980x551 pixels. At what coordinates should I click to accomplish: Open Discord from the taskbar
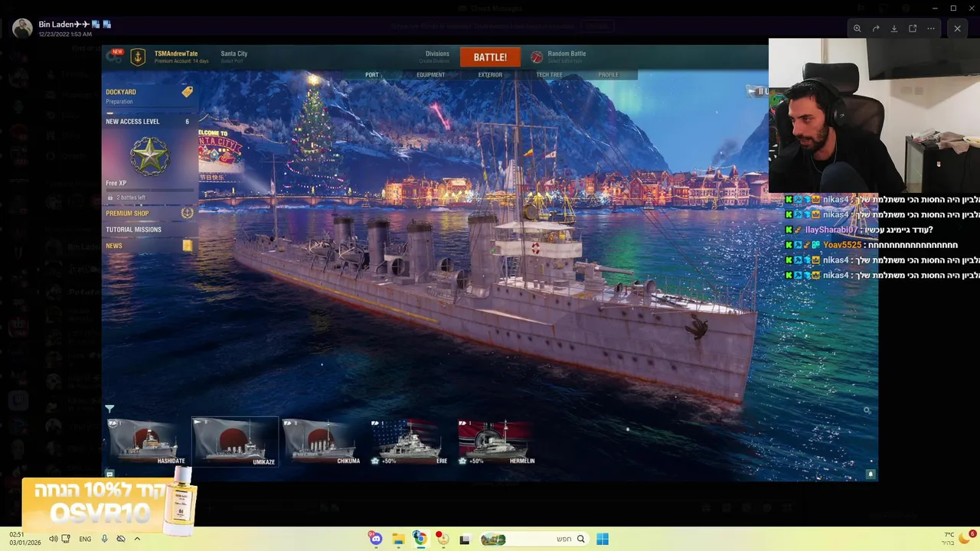[375, 539]
